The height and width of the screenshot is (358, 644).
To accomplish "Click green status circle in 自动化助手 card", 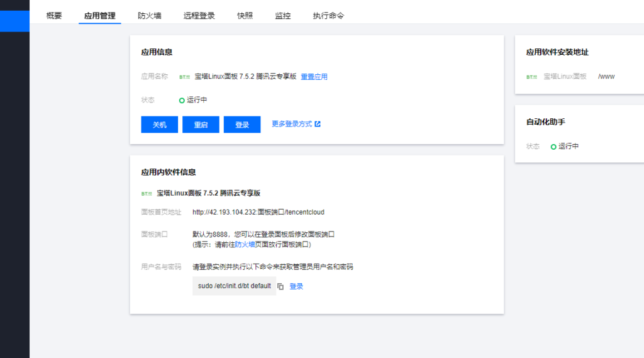I will tap(553, 147).
